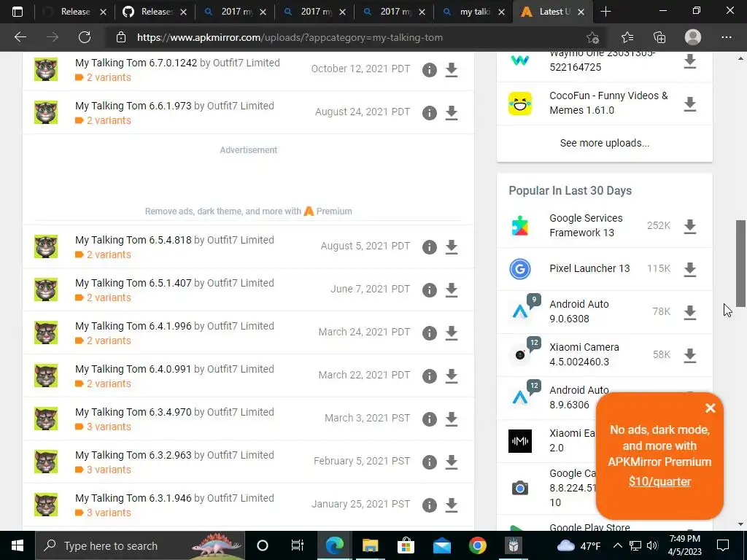Viewport: 747px width, 560px height.
Task: Show 2 variants of version 6.4.1.996
Action: coord(103,341)
